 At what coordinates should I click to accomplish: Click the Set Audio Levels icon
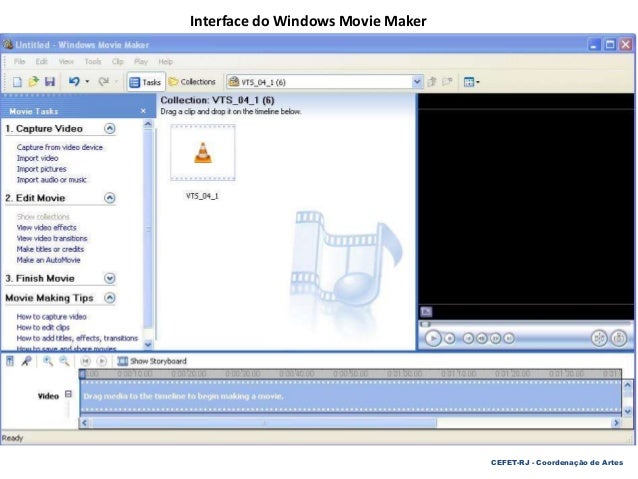10,361
